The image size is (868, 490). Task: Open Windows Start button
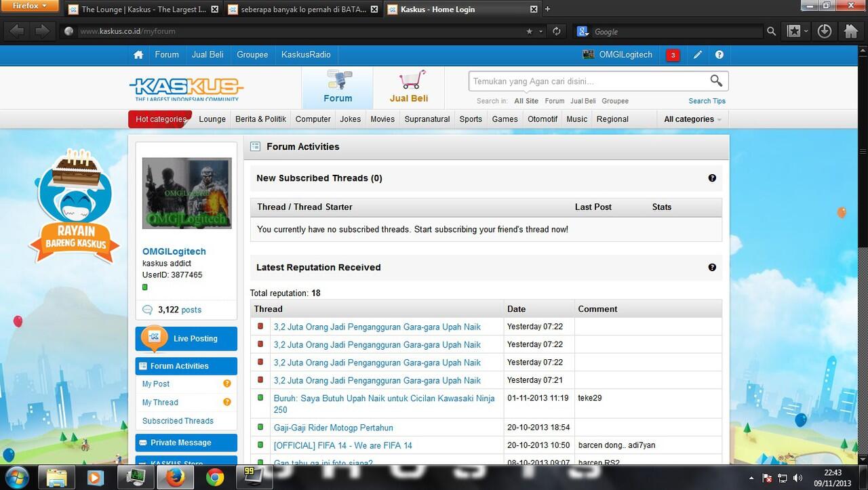pos(16,477)
